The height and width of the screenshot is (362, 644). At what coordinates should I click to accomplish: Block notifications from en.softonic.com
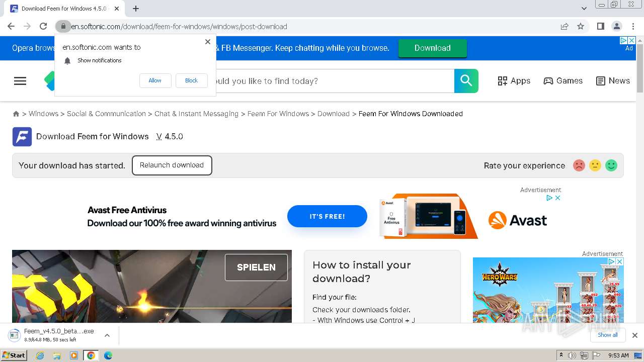(x=191, y=80)
